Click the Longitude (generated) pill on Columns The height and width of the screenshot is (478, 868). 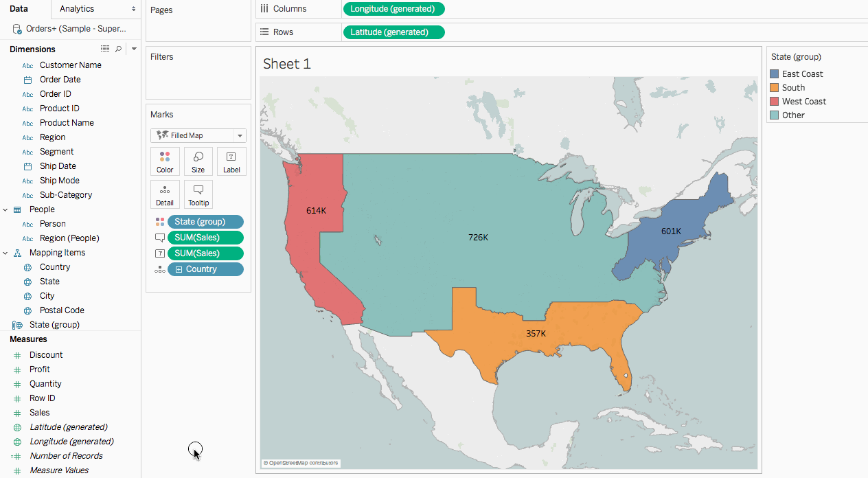[x=393, y=9]
